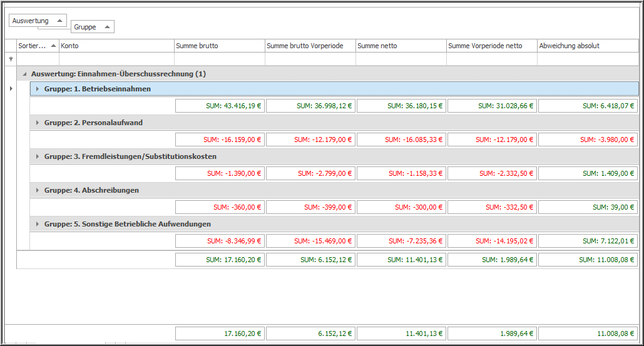The image size is (644, 346).
Task: Expand Gruppe 4. Abschreibungen
Action: (38, 190)
